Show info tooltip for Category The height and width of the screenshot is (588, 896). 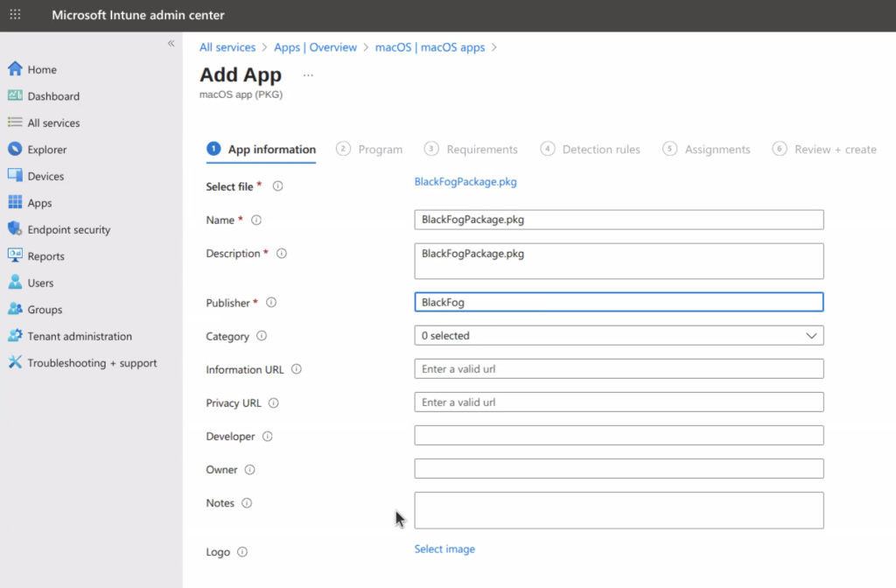coord(262,336)
